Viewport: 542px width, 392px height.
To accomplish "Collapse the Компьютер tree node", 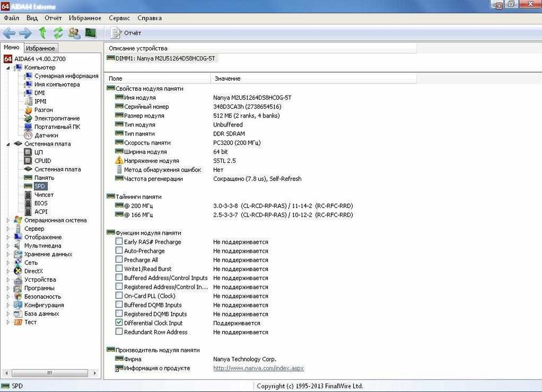I will click(8, 68).
